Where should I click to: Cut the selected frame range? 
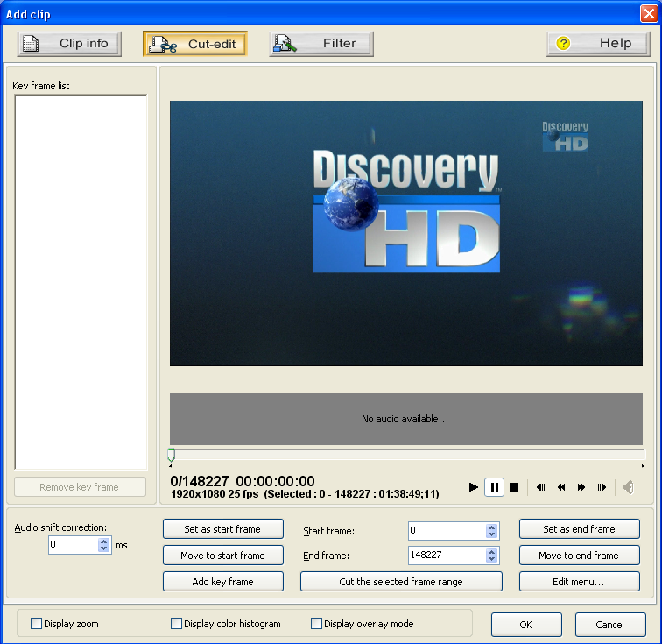click(x=401, y=582)
